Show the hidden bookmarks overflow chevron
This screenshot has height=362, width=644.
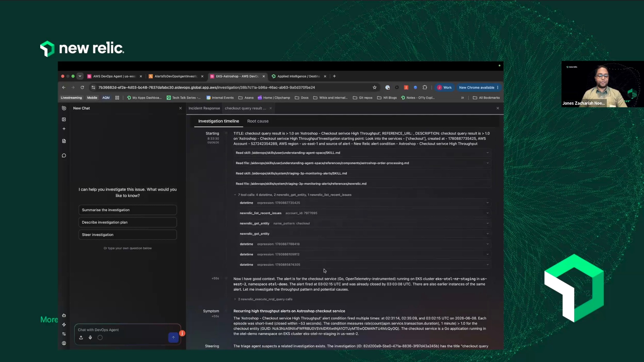pos(463,98)
